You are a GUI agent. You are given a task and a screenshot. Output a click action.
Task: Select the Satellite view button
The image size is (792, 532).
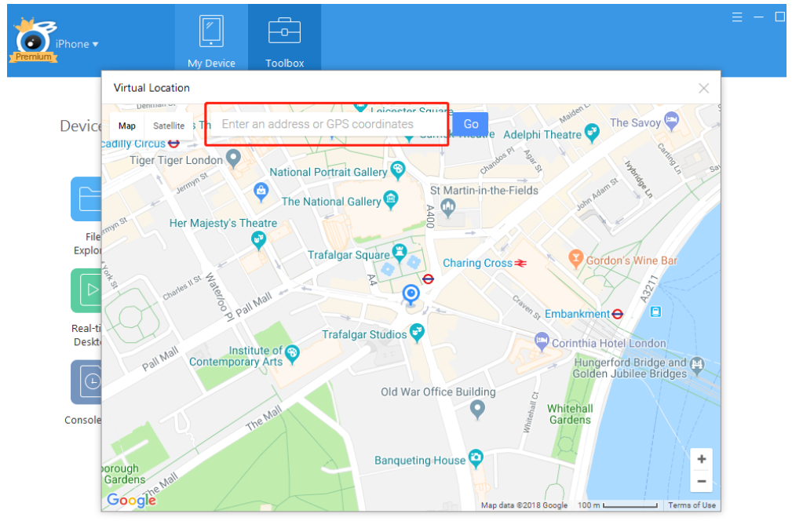169,126
